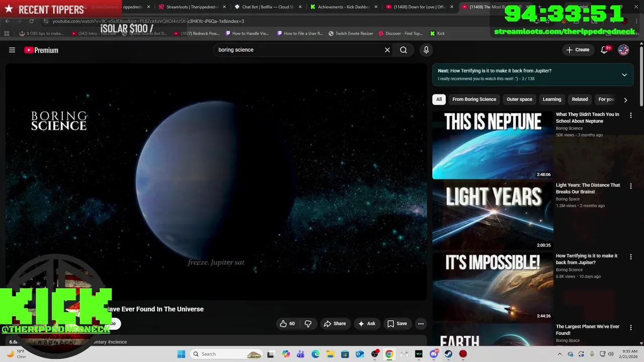644x362 pixels.
Task: Open LIGHT YEARS video thumbnail
Action: pyautogui.click(x=493, y=216)
